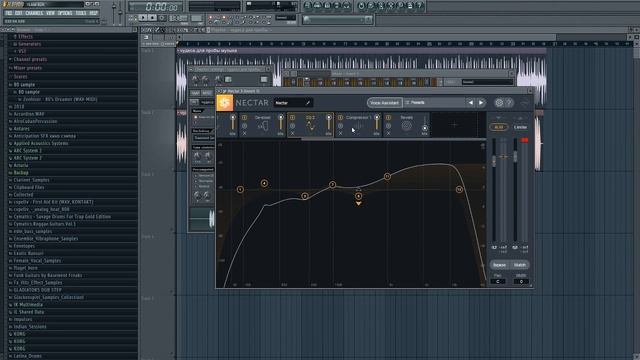Open the FILE menu
The image size is (640, 360).
9,13
